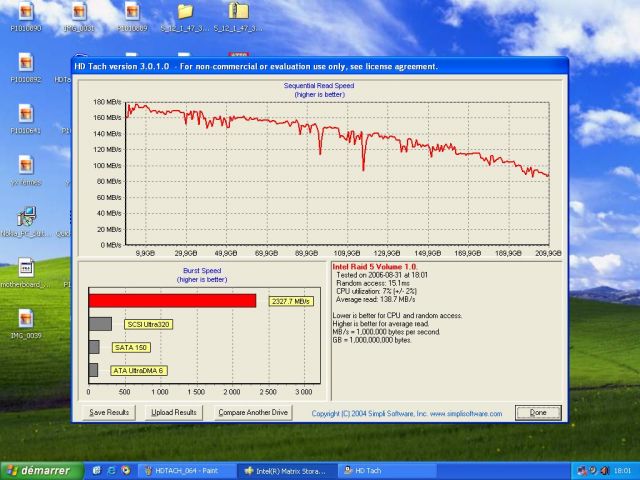This screenshot has width=640, height=480.
Task: Click the 209,9GB axis label
Action: point(548,253)
